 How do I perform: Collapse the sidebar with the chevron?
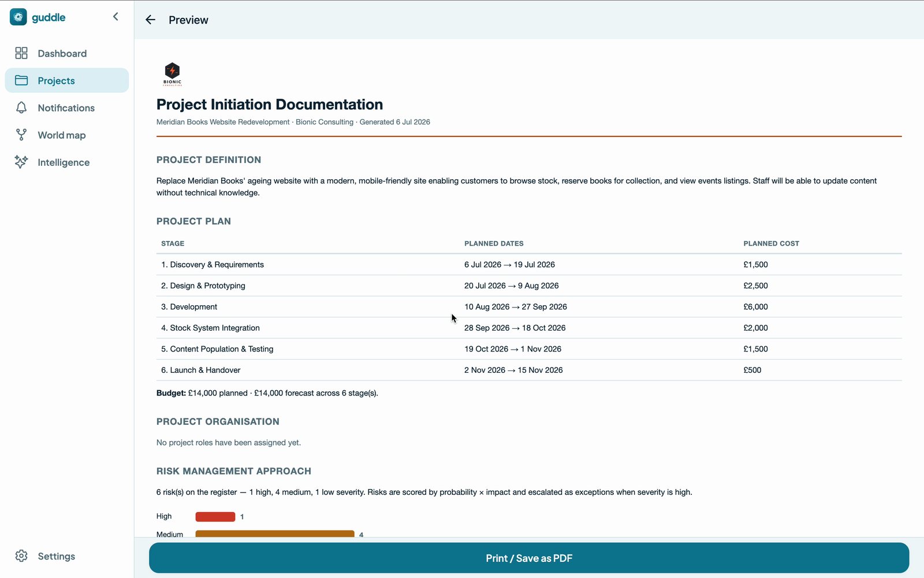tap(115, 17)
